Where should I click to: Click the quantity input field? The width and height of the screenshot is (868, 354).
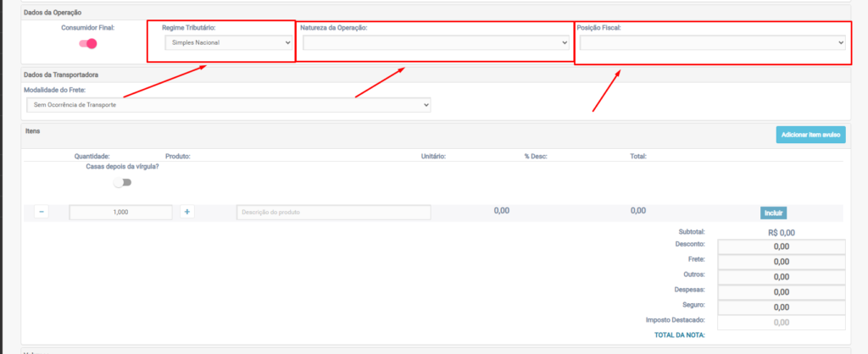[120, 212]
